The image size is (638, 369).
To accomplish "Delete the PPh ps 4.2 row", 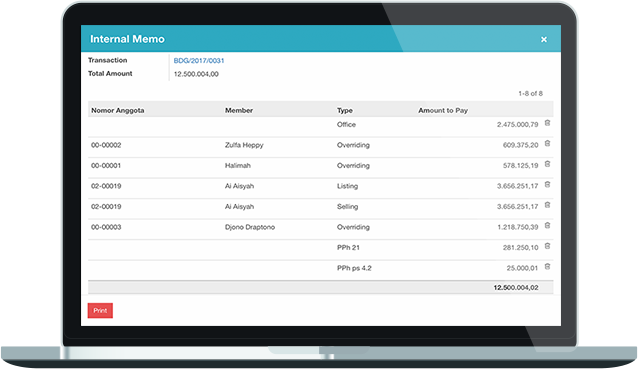I will pyautogui.click(x=547, y=266).
